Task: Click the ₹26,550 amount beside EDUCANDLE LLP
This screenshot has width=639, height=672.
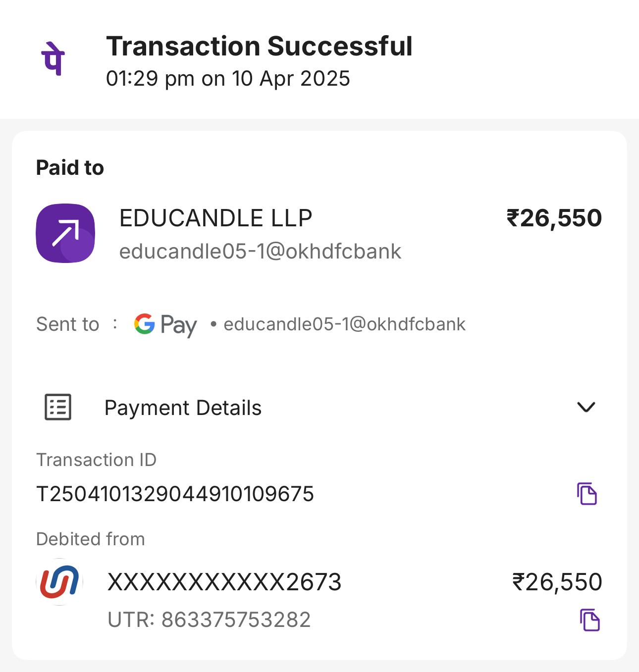Action: (x=554, y=218)
